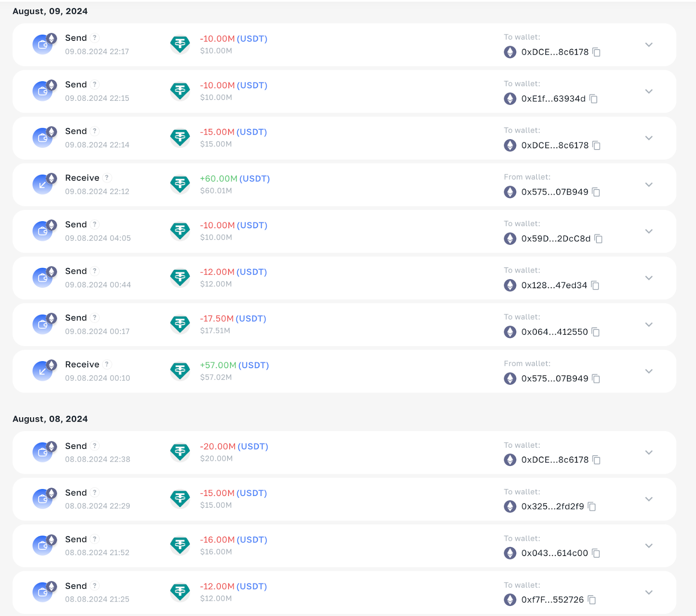Click timestamp 08.08.2024 21:25

[x=97, y=599]
